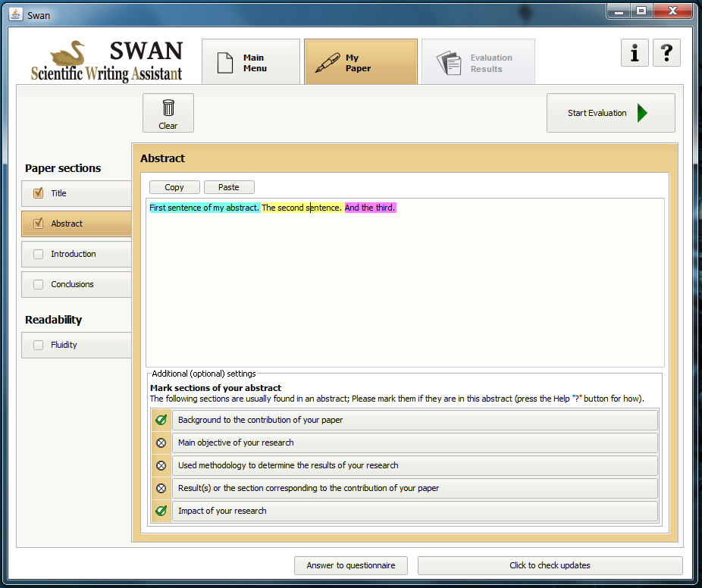Mark selection as Used methodology
This screenshot has height=588, width=702.
(415, 465)
